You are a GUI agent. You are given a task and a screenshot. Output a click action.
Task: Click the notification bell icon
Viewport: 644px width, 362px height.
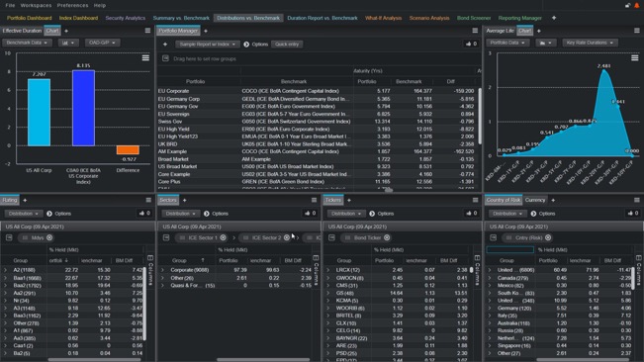[637, 5]
